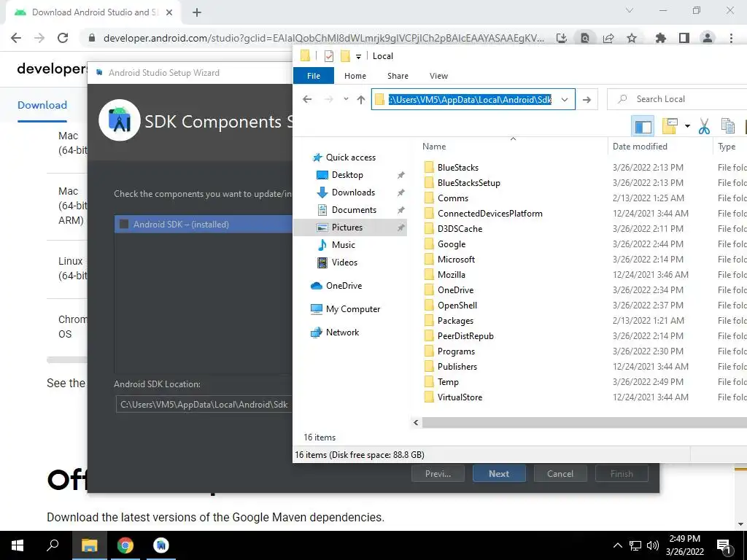Viewport: 747px width, 560px height.
Task: Click the Explorer Up one level arrow
Action: coord(360,99)
